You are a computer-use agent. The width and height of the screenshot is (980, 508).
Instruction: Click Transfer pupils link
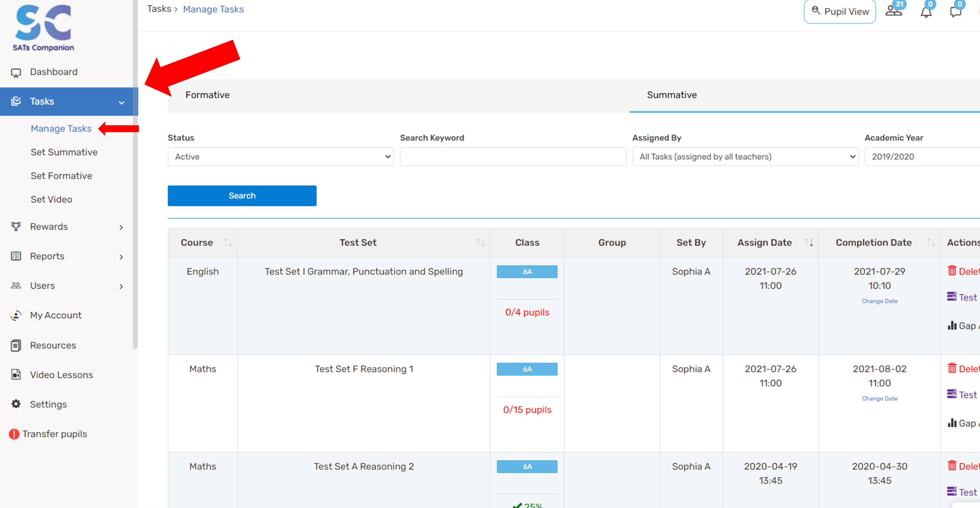pyautogui.click(x=55, y=434)
